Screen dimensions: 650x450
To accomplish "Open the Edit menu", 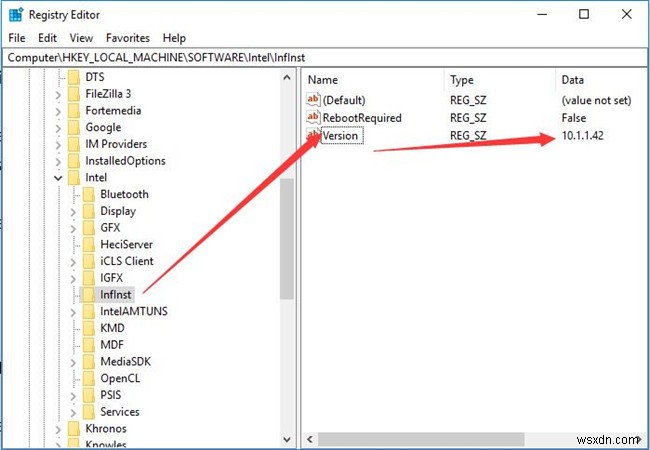I will [x=47, y=38].
